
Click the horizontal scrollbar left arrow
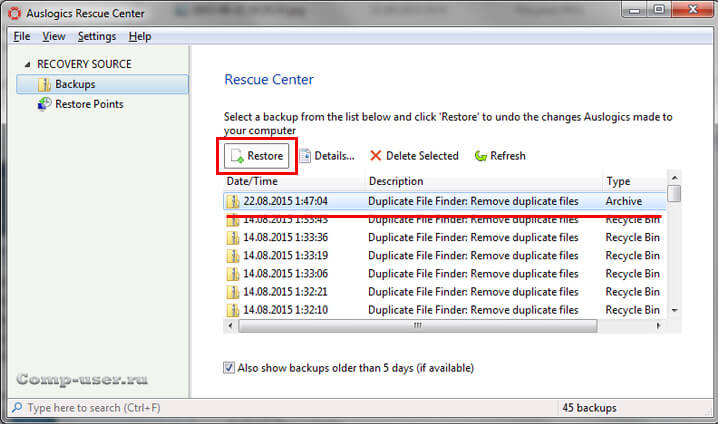(230, 326)
